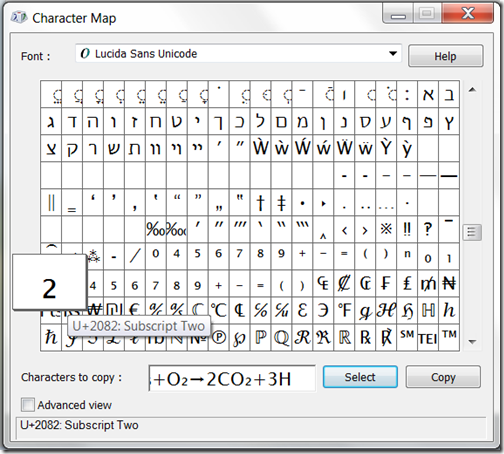Click the Copy button
This screenshot has height=454, width=504.
pos(443,377)
